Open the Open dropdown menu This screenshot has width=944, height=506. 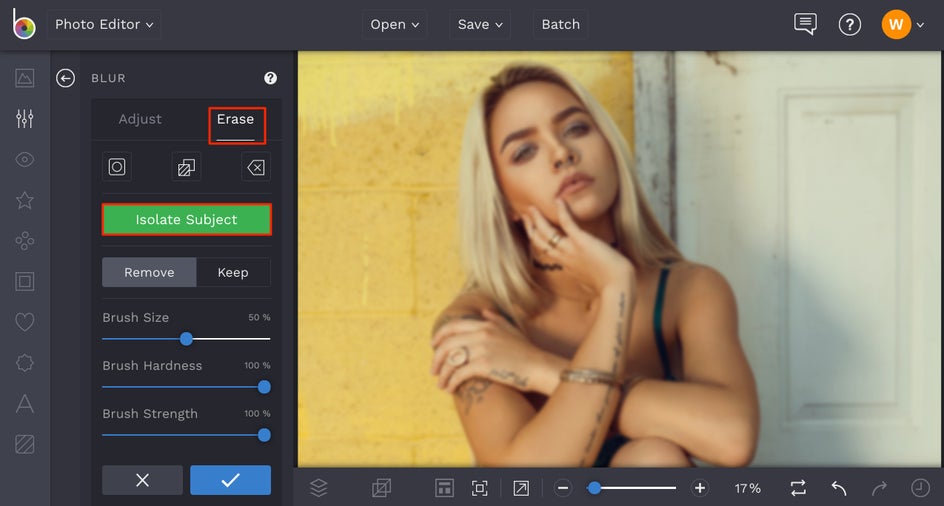click(395, 25)
